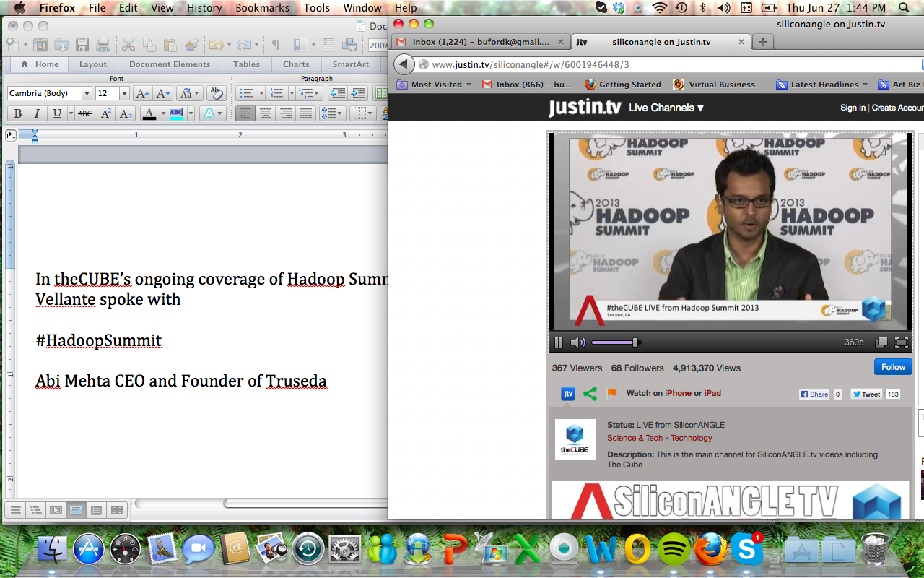This screenshot has width=924, height=578.
Task: Toggle superscript formatting in Word
Action: [x=105, y=113]
